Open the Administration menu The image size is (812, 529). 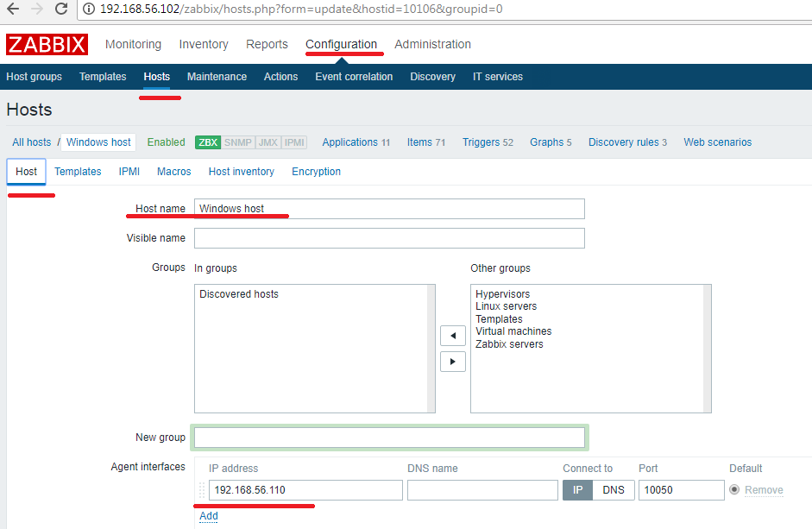click(x=433, y=45)
